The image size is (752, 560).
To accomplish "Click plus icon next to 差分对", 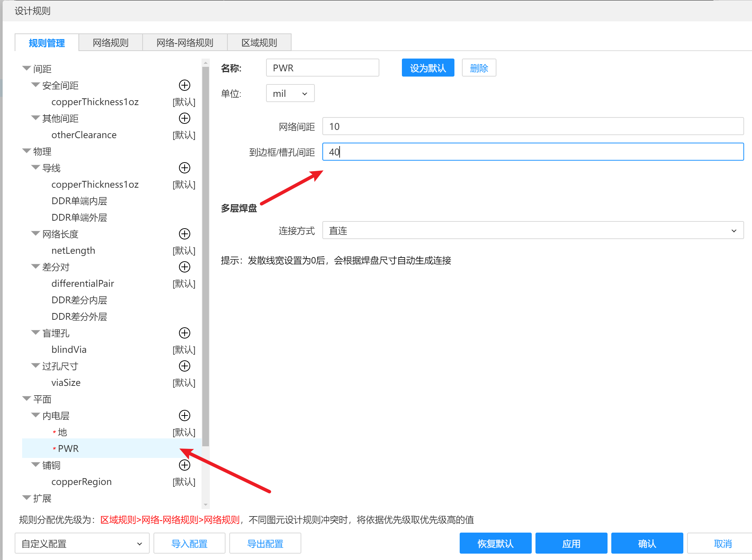I will pos(184,267).
